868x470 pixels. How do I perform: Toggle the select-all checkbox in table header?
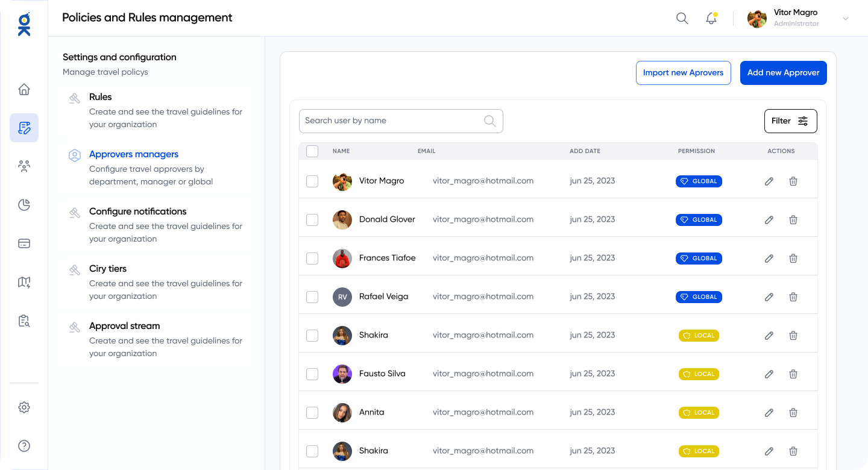click(312, 151)
